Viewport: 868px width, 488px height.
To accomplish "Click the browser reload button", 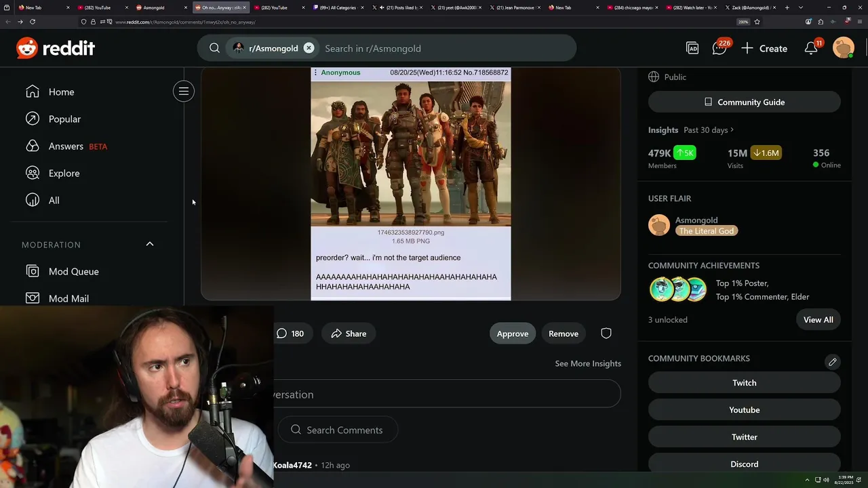I will pyautogui.click(x=32, y=22).
